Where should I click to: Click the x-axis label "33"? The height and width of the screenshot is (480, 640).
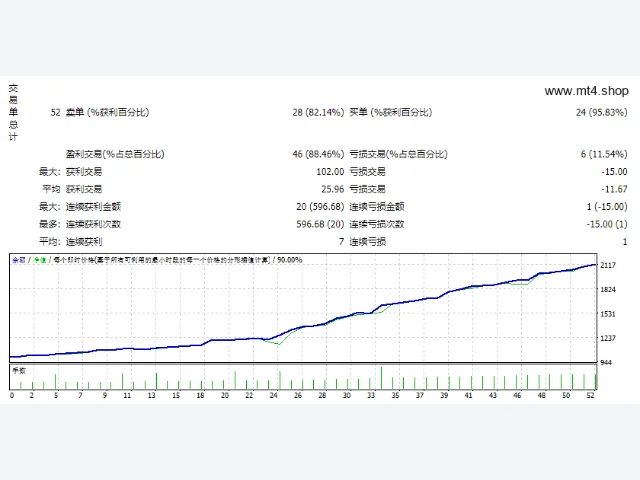371,395
